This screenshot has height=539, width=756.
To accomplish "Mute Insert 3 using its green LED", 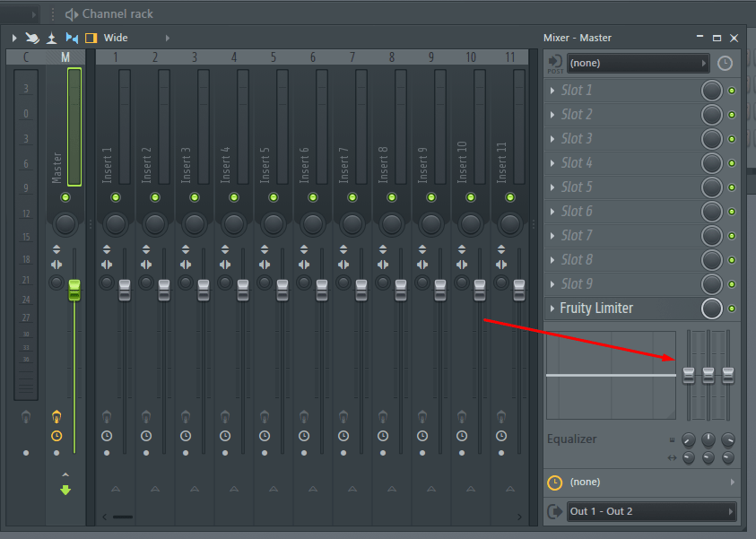I will click(194, 198).
